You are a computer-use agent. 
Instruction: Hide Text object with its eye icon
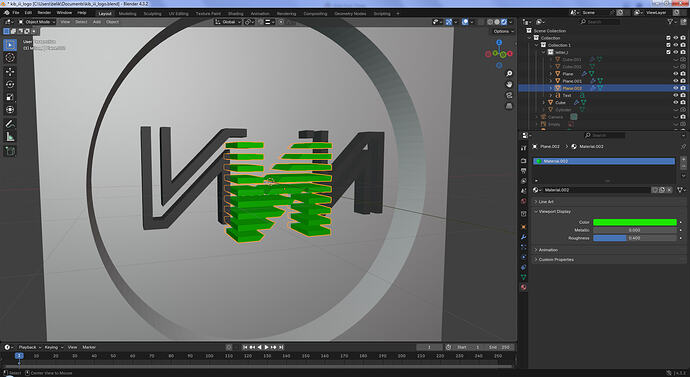[x=676, y=95]
